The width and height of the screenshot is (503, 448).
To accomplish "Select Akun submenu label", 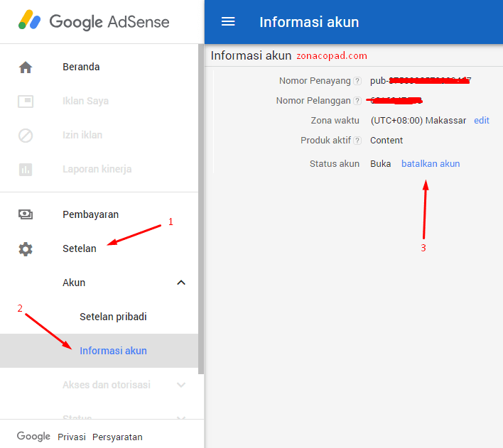I will [74, 283].
